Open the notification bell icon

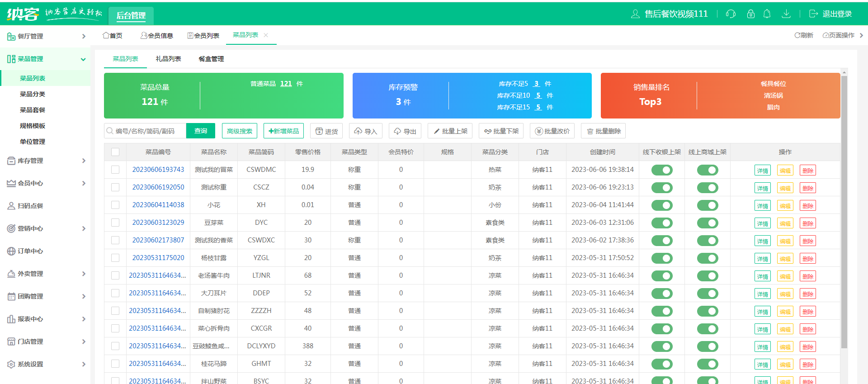[x=767, y=14]
